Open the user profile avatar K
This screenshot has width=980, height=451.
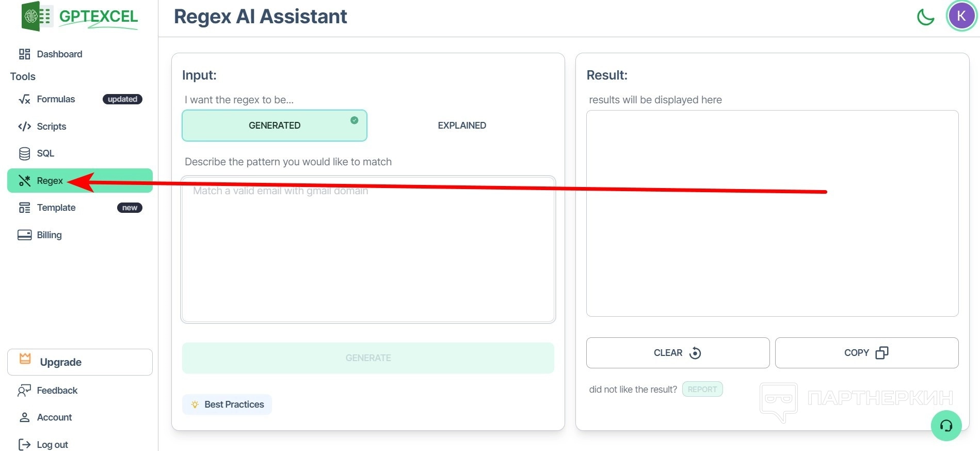pos(961,16)
